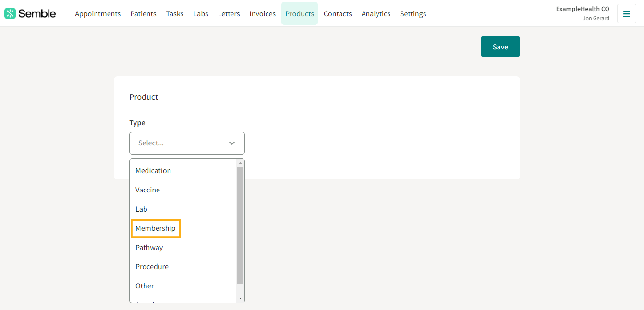Go to the Patients tab
The image size is (644, 310).
tap(143, 14)
